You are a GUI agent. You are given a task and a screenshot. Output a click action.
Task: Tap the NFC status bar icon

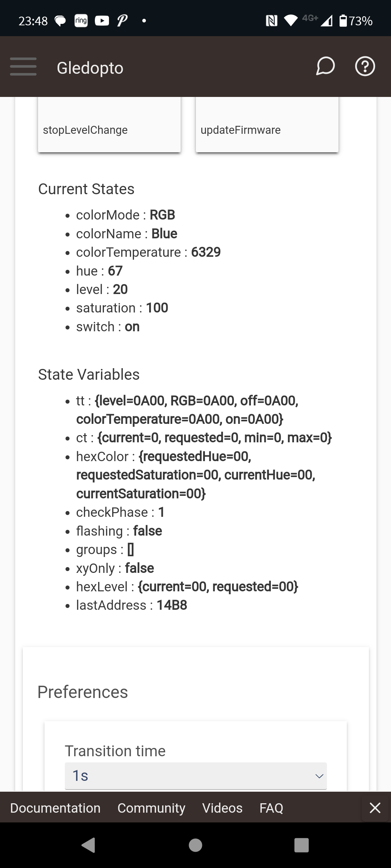tap(272, 21)
